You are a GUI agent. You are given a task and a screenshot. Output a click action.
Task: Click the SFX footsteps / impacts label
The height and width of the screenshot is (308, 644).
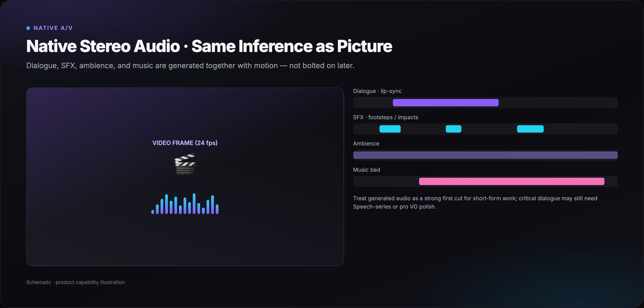coord(385,117)
